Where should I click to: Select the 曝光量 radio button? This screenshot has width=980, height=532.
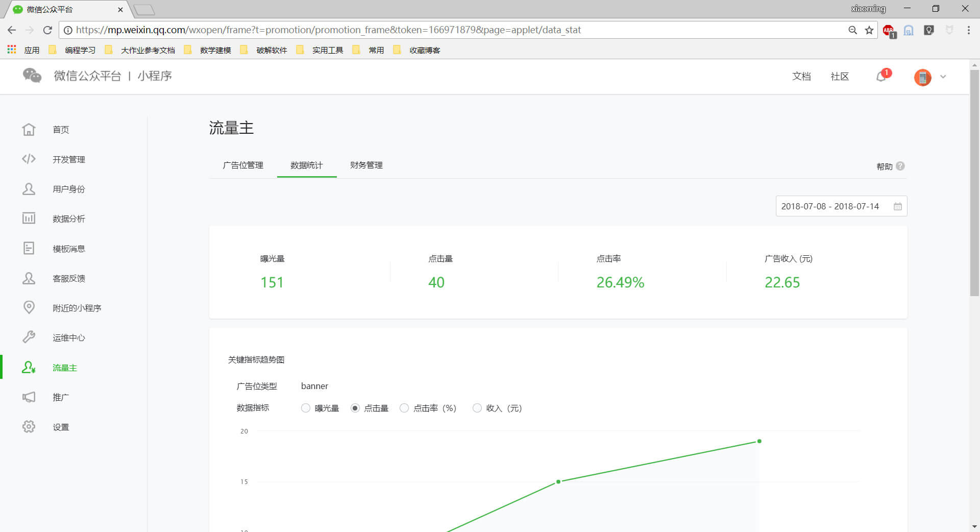click(305, 408)
